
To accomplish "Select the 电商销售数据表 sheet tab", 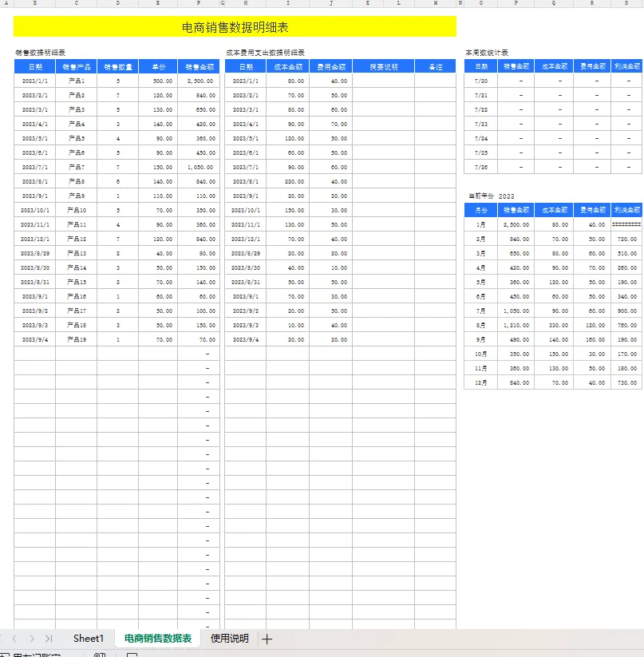I will pos(158,638).
